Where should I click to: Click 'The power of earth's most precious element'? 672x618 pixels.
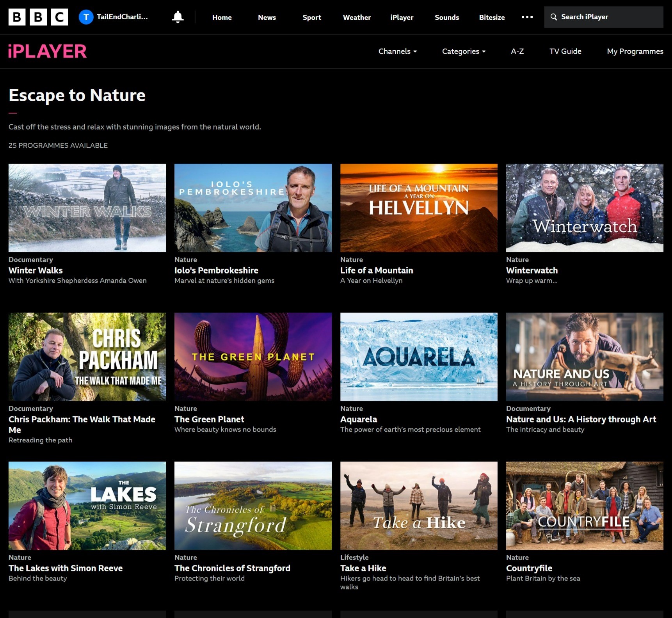tap(411, 430)
